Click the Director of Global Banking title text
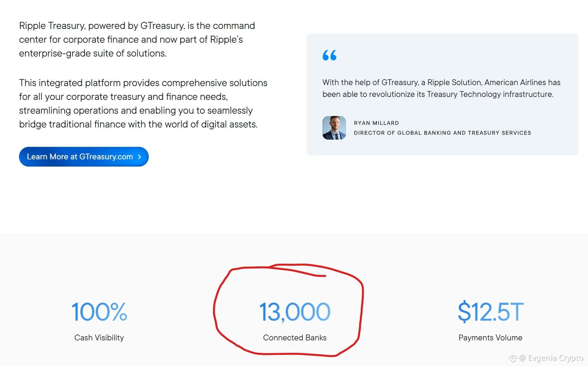The width and height of the screenshot is (588, 366). 442,133
